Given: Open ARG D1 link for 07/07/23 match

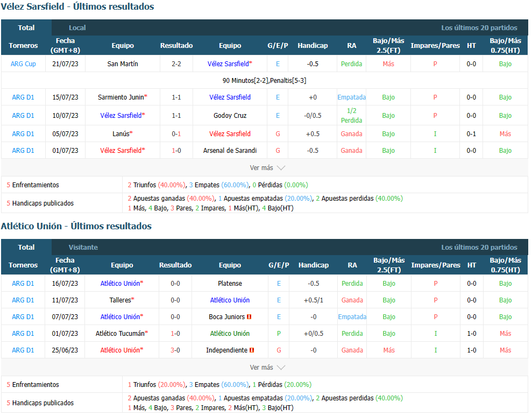Looking at the screenshot, I should click(x=23, y=317).
